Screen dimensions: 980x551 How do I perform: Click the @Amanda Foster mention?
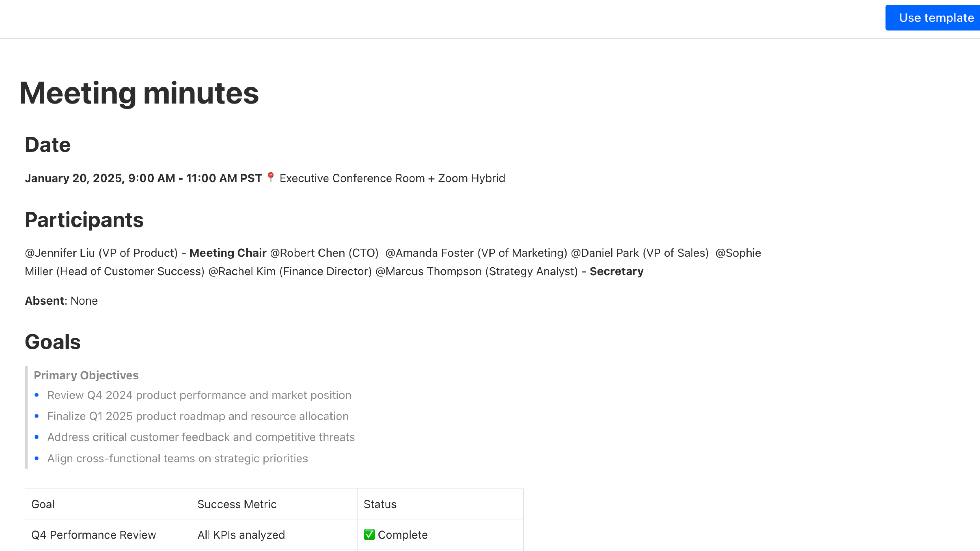[430, 253]
